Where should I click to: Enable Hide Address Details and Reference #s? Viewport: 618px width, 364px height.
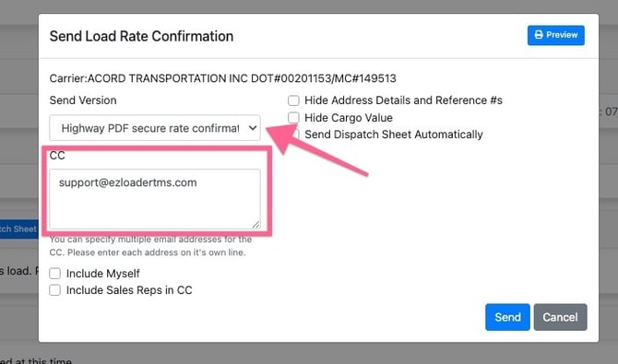pos(293,100)
